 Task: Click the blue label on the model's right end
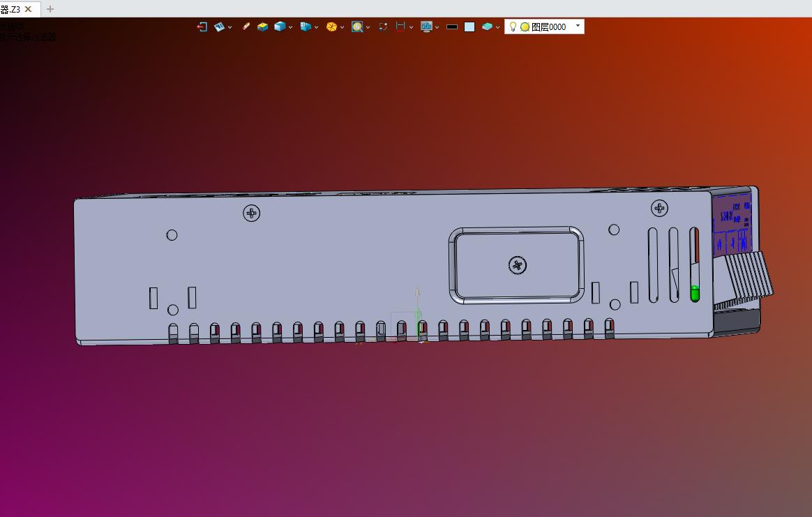732,224
